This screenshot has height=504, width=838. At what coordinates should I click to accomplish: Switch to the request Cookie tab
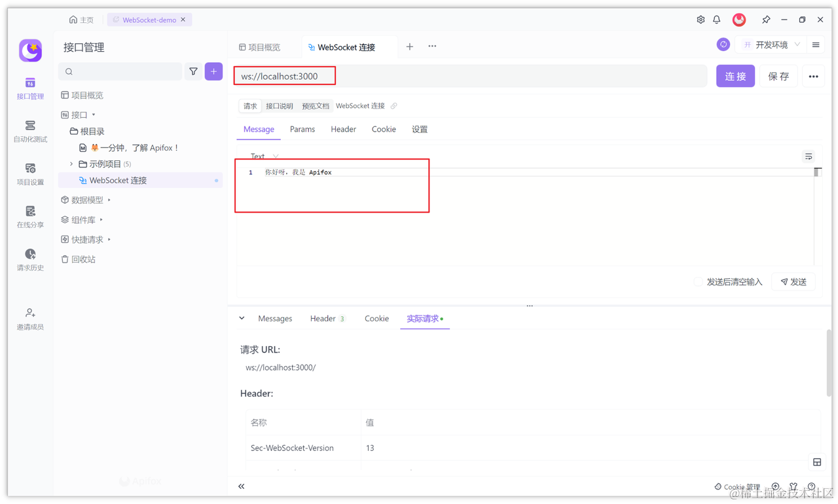(x=384, y=130)
